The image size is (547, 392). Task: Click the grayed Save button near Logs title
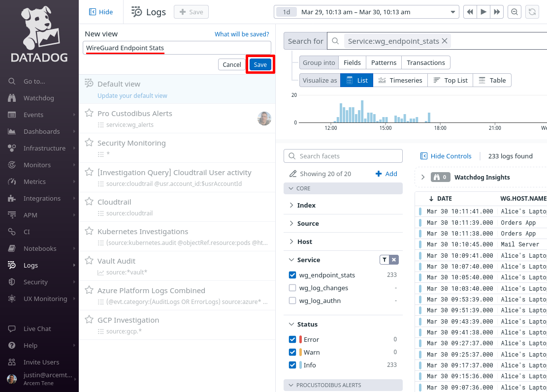(191, 12)
